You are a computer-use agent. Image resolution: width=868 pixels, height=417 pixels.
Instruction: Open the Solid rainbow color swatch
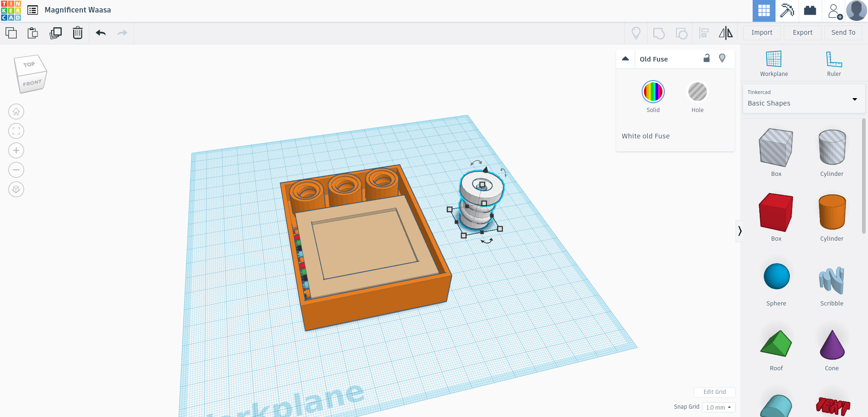tap(653, 92)
